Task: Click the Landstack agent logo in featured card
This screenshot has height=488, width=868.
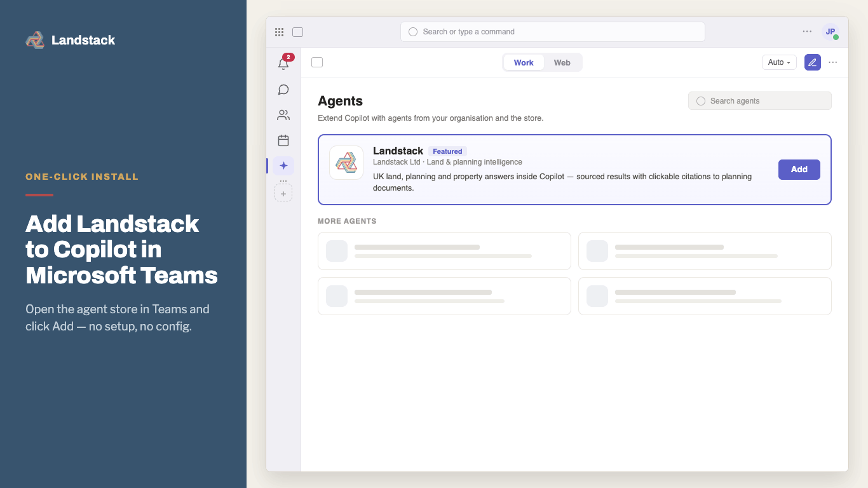Action: click(346, 163)
